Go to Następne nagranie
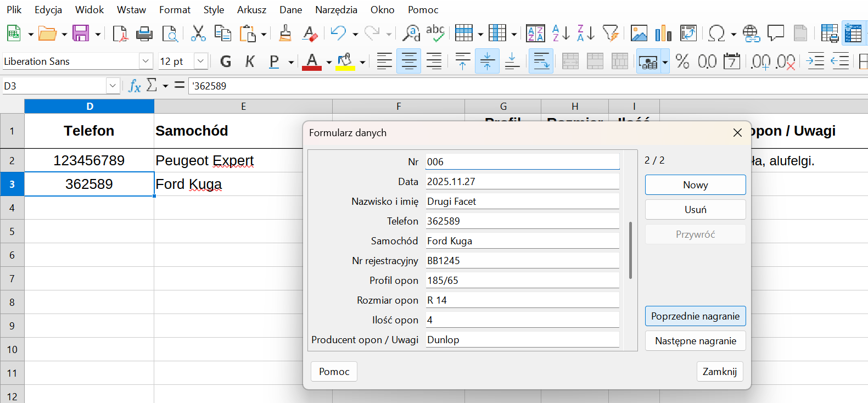The width and height of the screenshot is (868, 403). pos(696,341)
